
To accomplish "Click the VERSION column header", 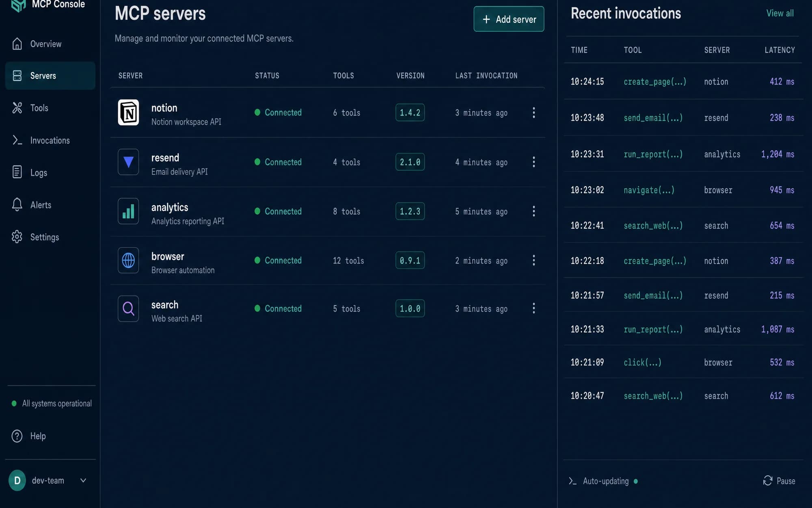I will [x=410, y=76].
